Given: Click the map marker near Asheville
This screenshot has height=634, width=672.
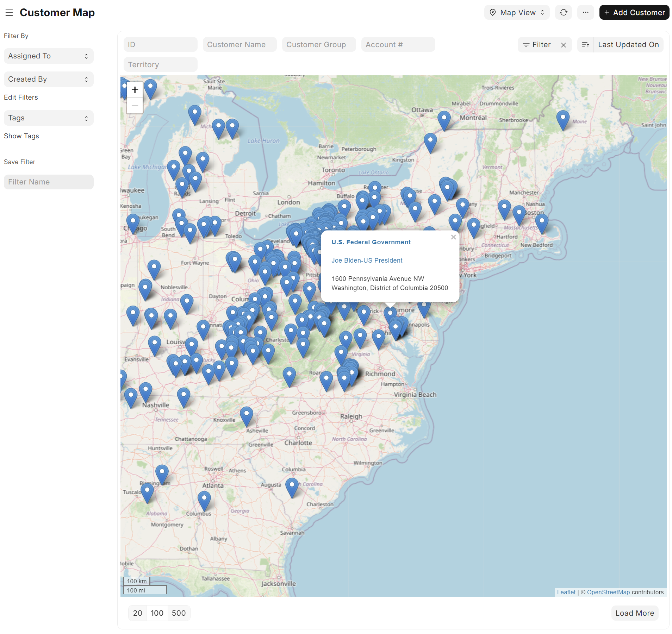Looking at the screenshot, I should coord(246,416).
